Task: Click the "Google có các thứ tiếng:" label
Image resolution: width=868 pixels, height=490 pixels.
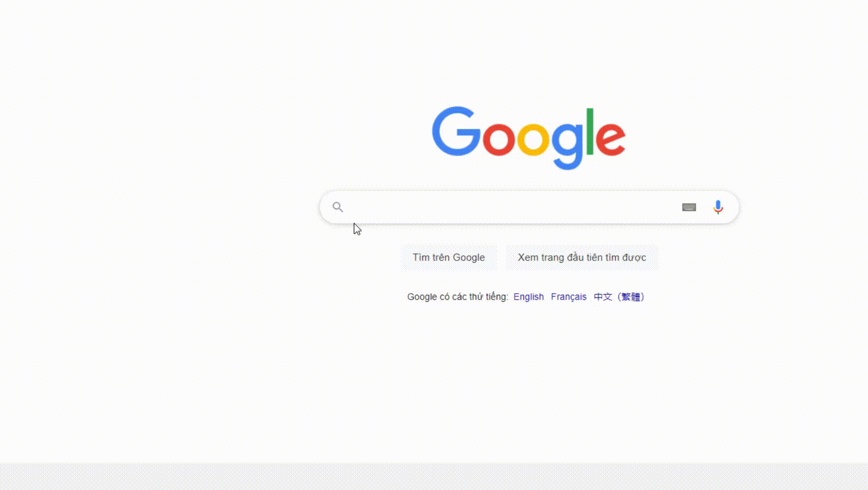Action: [x=458, y=297]
